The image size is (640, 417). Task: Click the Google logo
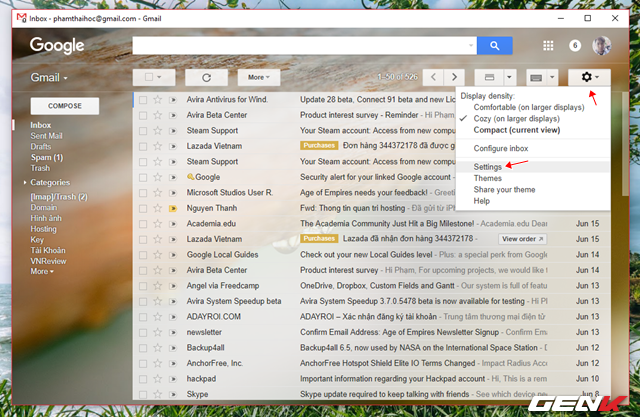pyautogui.click(x=57, y=46)
